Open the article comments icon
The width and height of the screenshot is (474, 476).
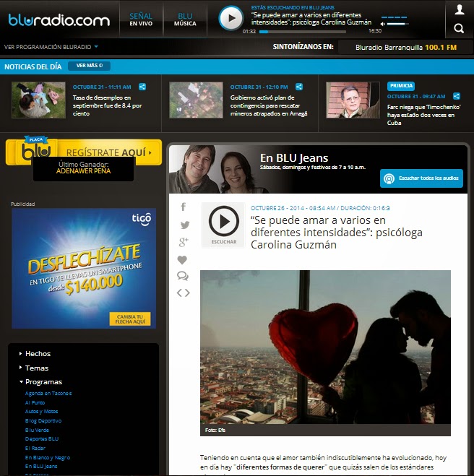[x=183, y=276]
